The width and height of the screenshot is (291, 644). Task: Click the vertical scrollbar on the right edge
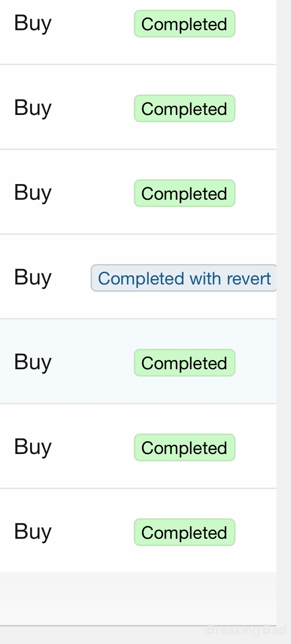pyautogui.click(x=284, y=312)
